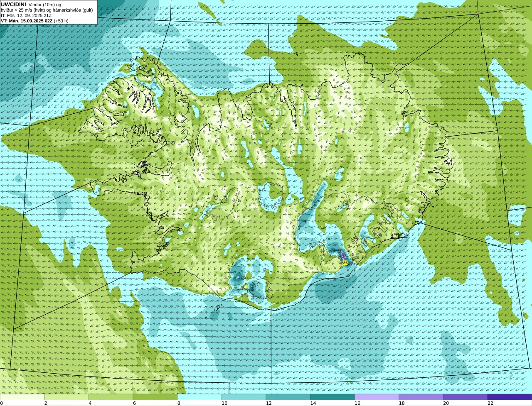Screen dimensions: 532x406
Task: Select the 8–10 m/s pale cyan legend swatch
Action: pos(199,397)
